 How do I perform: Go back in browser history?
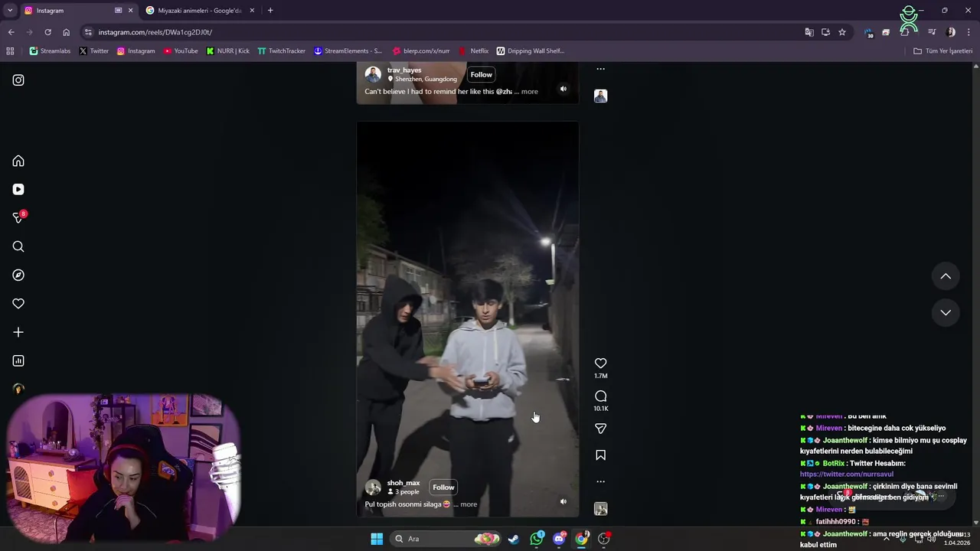tap(11, 32)
